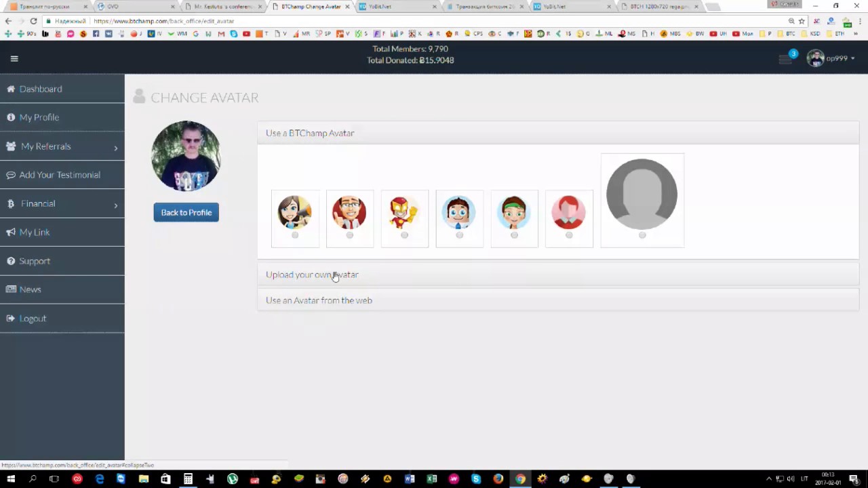Screen dimensions: 868x488
Task: Open the Windows Store taskbar icon
Action: coord(165,479)
